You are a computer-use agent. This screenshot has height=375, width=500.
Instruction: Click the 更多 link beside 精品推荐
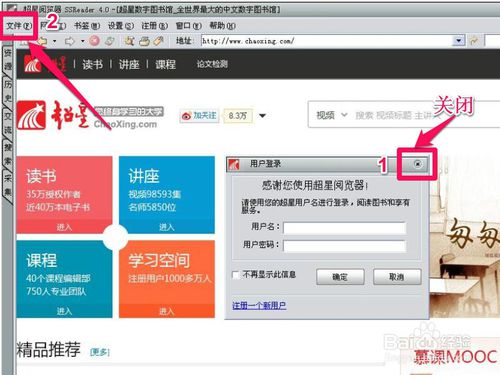point(100,352)
